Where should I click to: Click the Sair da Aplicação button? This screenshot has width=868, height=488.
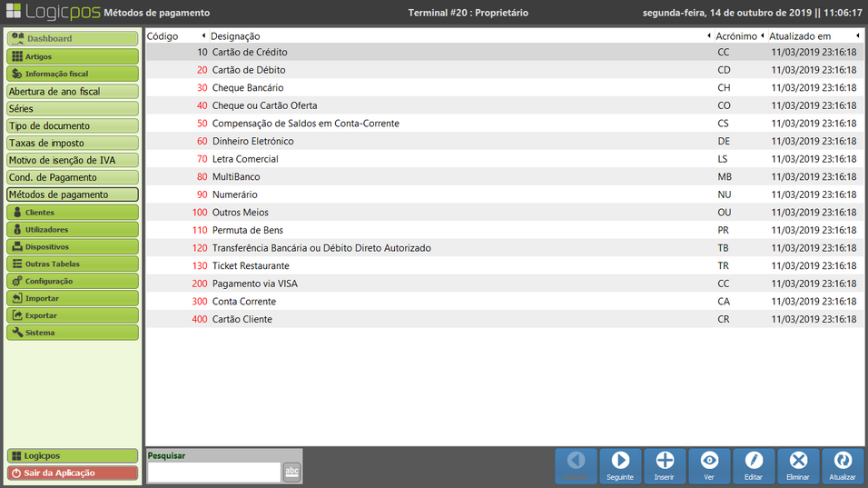(x=73, y=473)
